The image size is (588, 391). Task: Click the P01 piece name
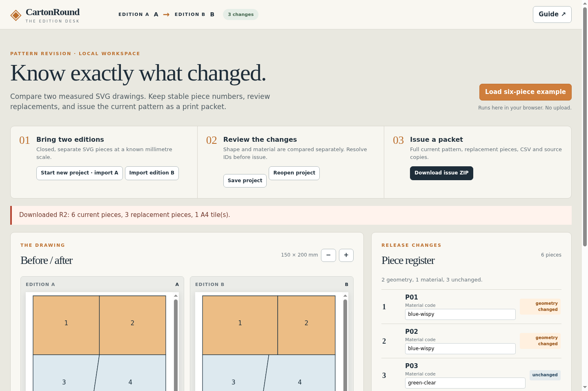click(x=412, y=297)
